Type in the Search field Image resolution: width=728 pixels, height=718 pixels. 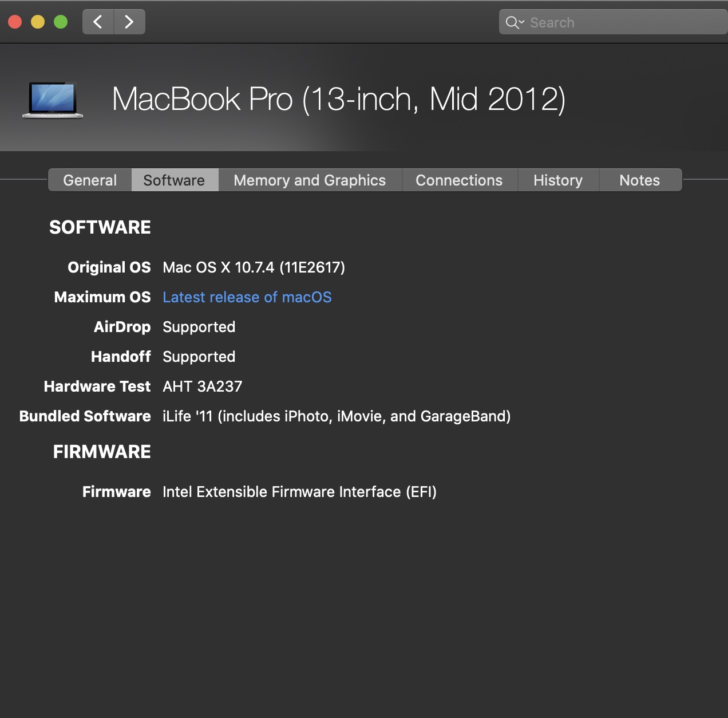pos(624,22)
